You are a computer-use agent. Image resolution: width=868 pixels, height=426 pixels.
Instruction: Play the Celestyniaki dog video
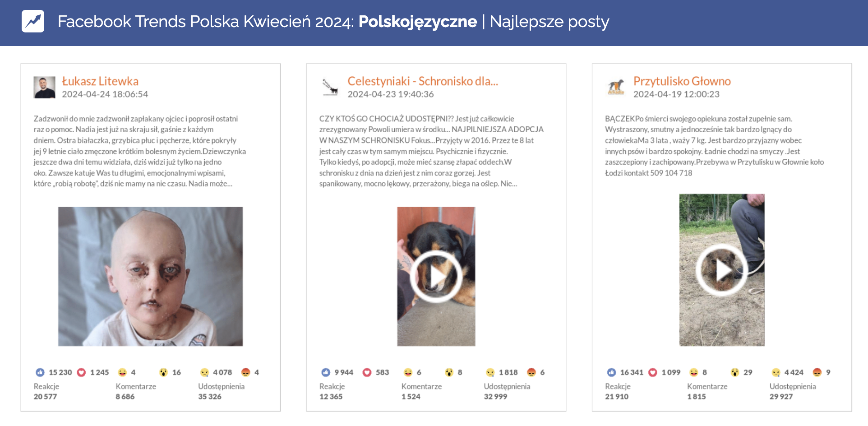click(436, 276)
